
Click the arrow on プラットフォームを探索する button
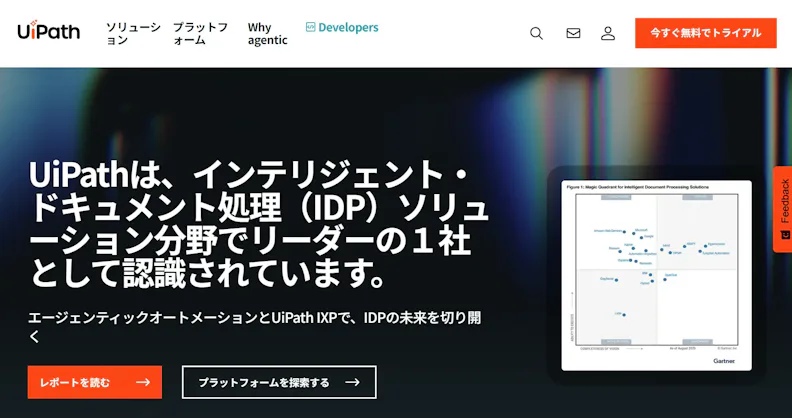click(352, 382)
